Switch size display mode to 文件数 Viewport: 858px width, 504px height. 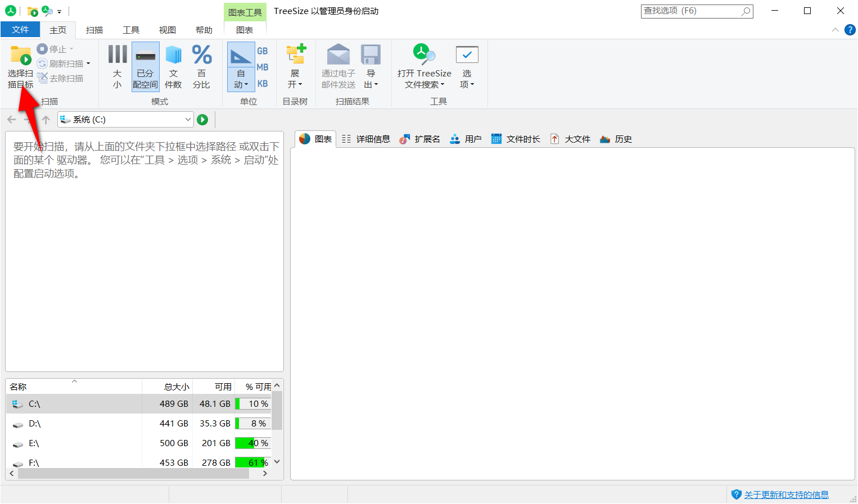[173, 66]
